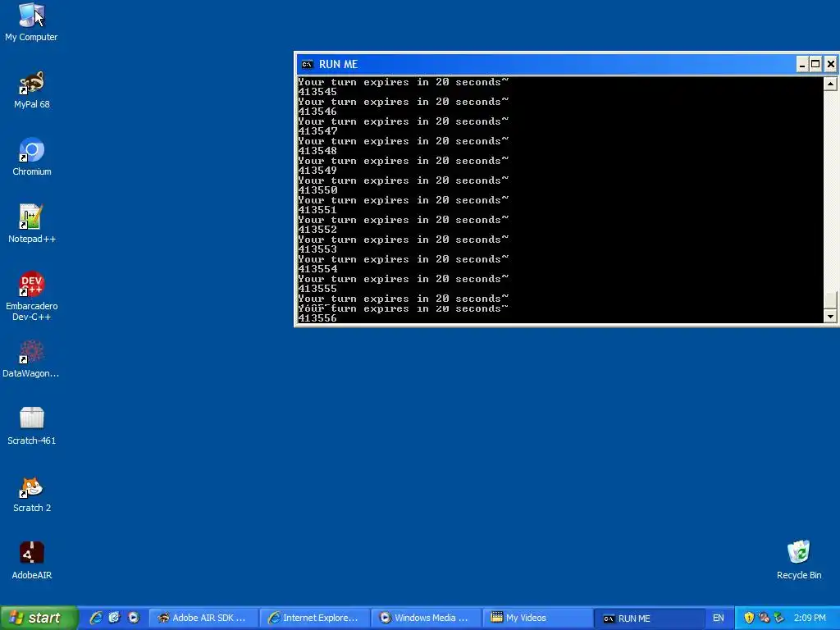Click the console scrollbar down arrow
This screenshot has height=630, width=840.
[x=830, y=316]
